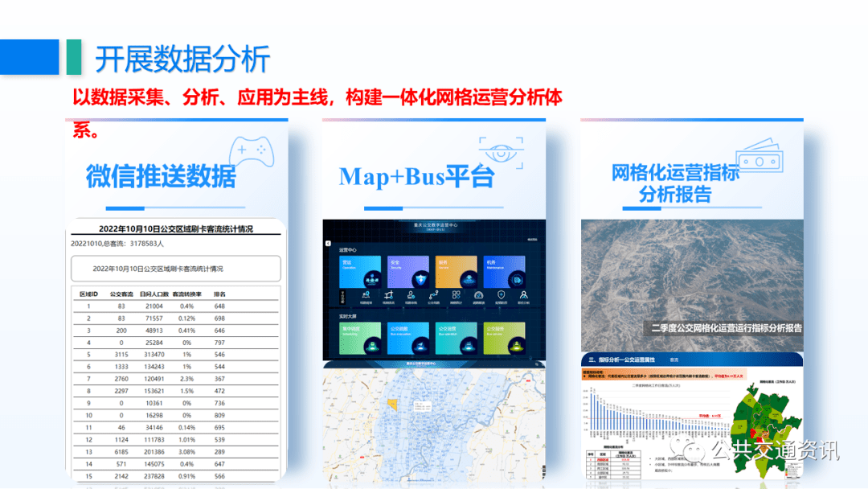Image resolution: width=868 pixels, height=489 pixels.
Task: Click the small outlined shield icon in dashboard row
Action: [501, 295]
